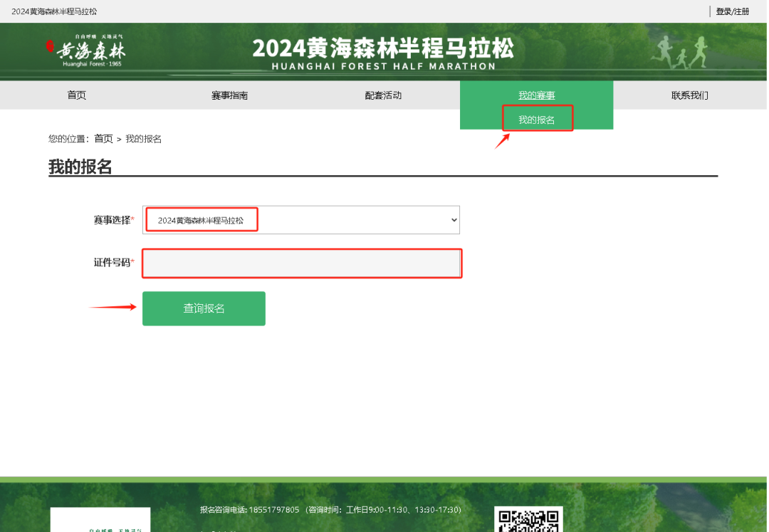Open the 联系我们 navigation tab

(x=689, y=95)
